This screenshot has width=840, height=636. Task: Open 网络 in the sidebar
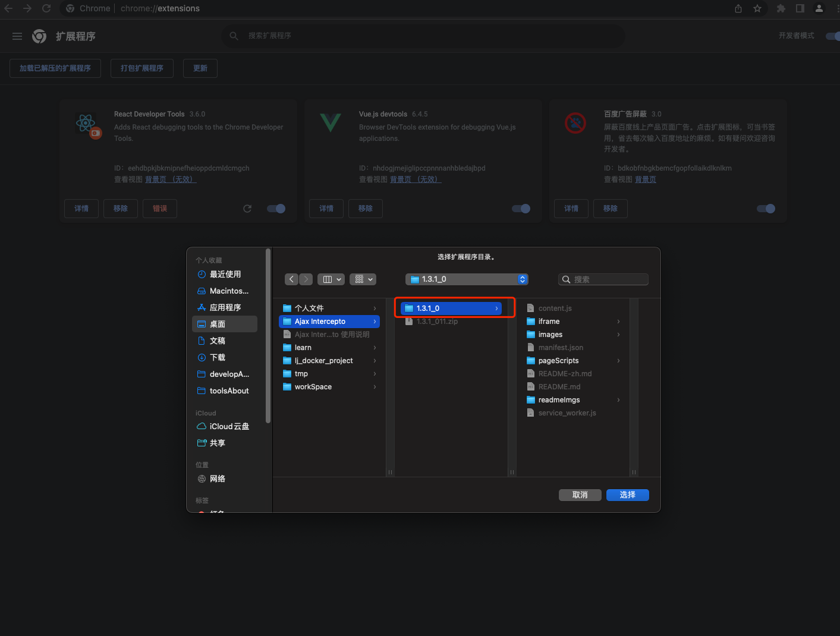tap(225, 478)
